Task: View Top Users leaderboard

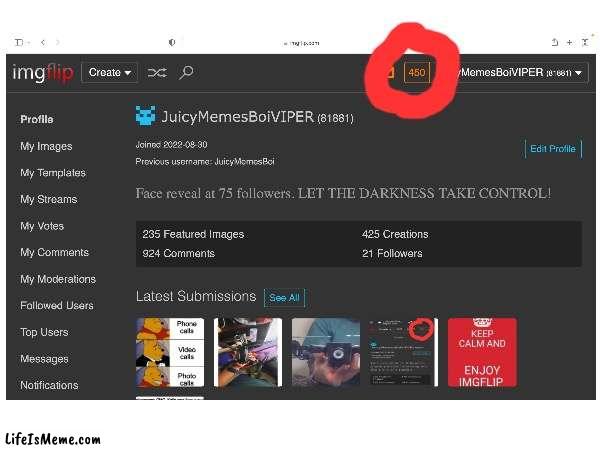Action: [x=44, y=332]
